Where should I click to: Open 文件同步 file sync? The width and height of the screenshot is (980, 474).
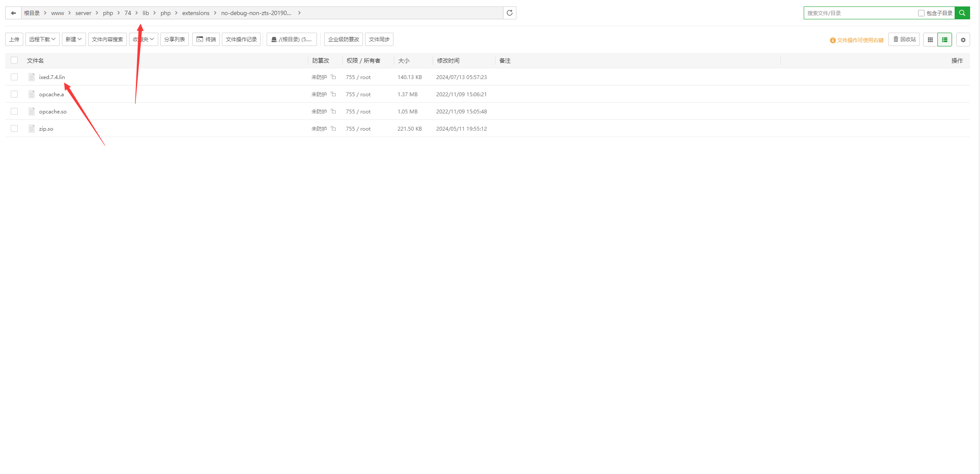click(x=379, y=40)
